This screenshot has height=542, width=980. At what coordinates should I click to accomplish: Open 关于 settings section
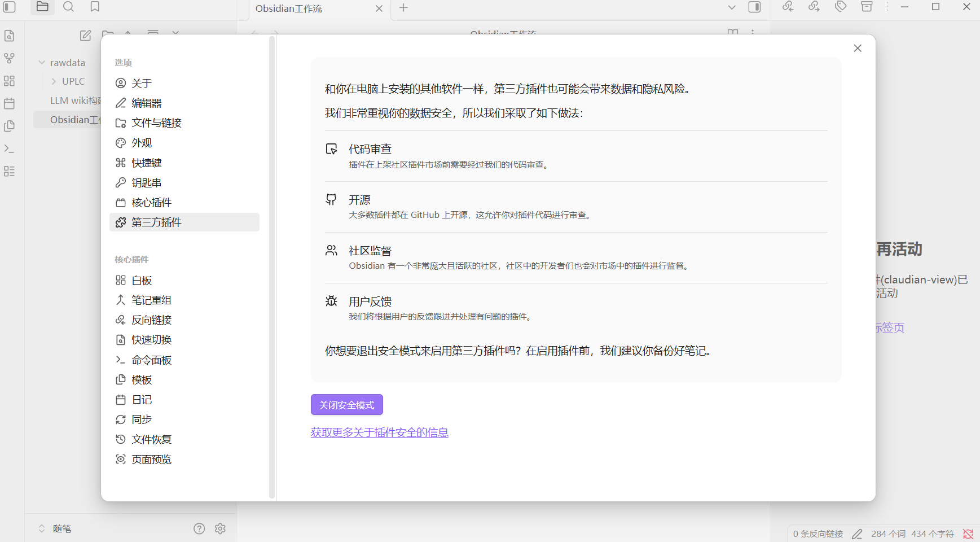click(184, 84)
